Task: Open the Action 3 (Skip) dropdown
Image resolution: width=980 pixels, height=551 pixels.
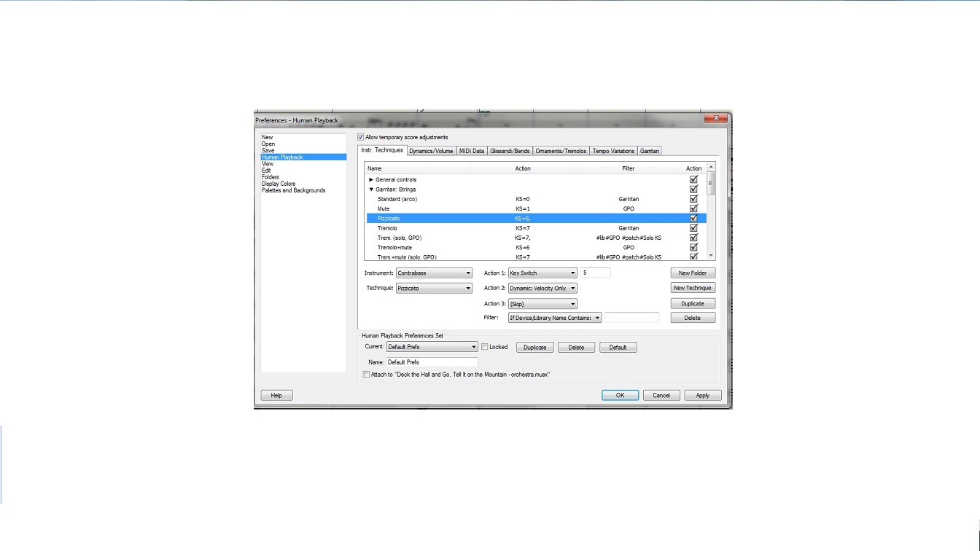Action: (x=542, y=304)
